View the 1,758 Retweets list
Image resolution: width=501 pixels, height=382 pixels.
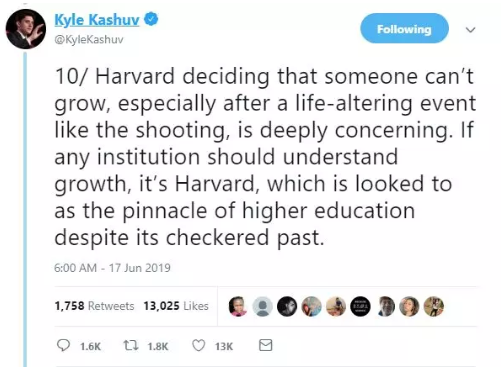tap(94, 306)
